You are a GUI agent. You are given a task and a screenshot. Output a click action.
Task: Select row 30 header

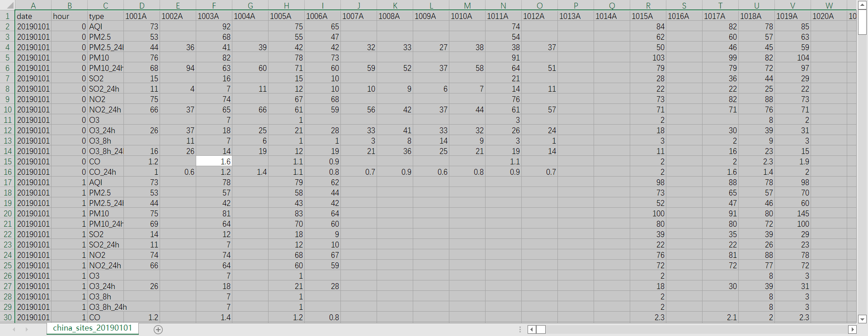8,317
